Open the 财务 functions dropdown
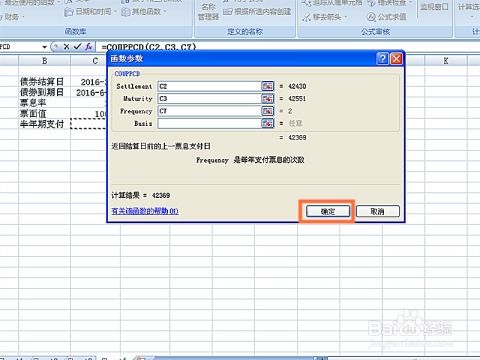This screenshot has height=360, width=480. tap(13, 16)
